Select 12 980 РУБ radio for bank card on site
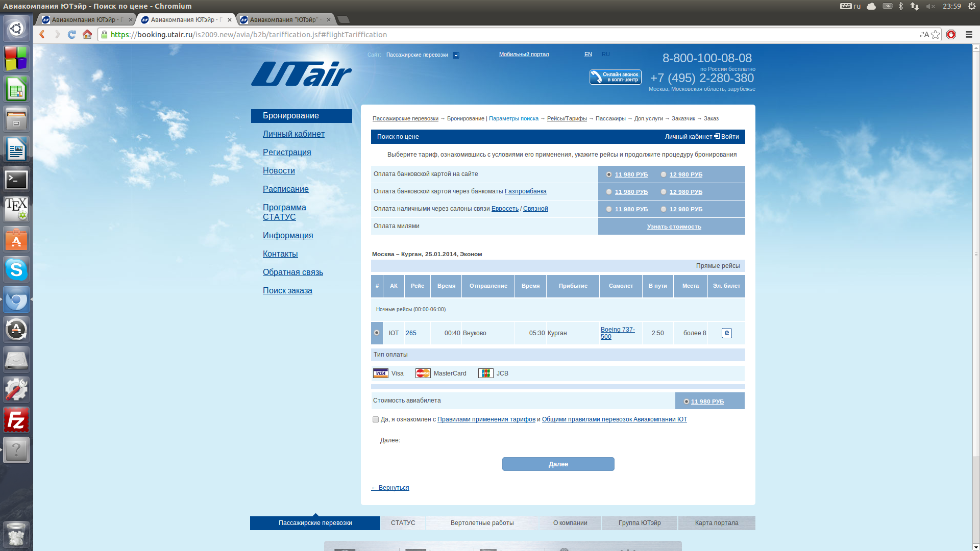 point(664,174)
